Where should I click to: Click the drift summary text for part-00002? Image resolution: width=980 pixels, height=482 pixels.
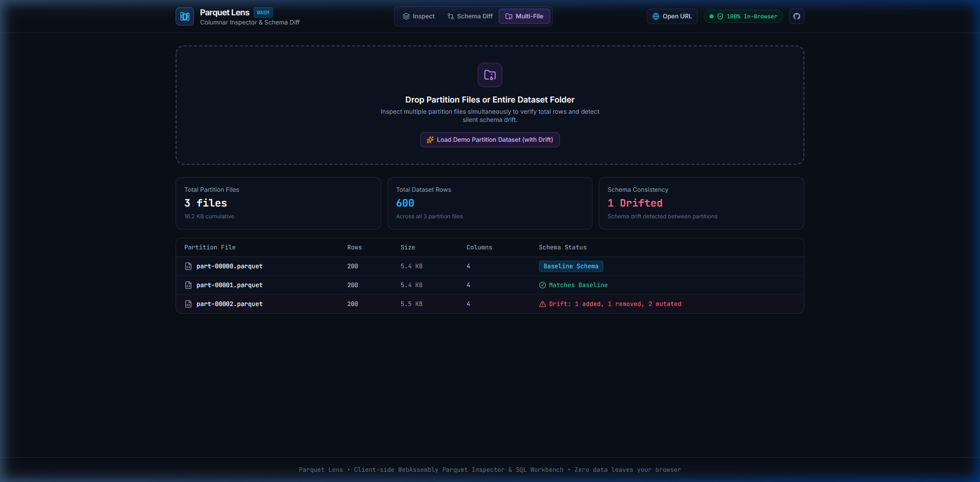tap(615, 304)
